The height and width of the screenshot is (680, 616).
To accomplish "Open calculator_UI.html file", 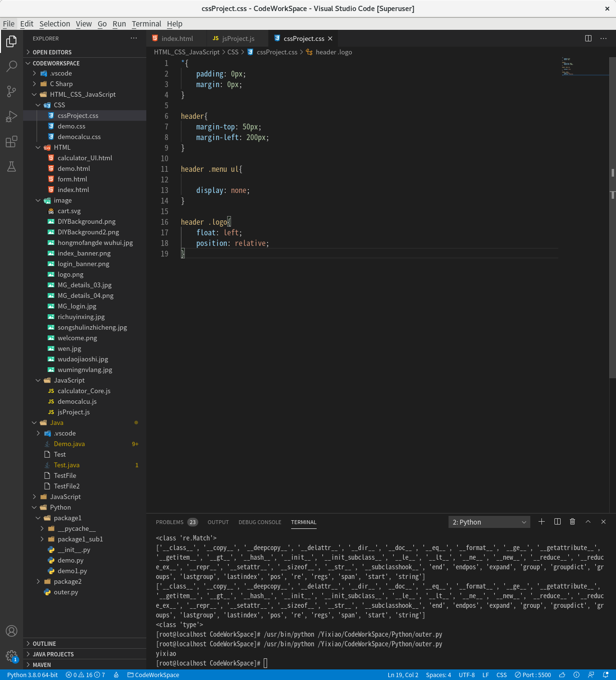I will 85,158.
